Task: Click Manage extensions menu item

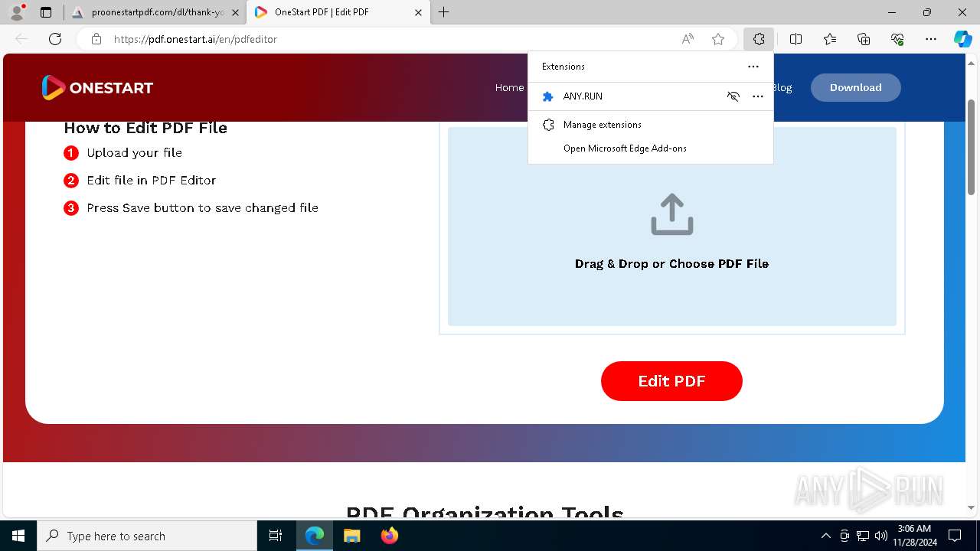Action: point(651,125)
